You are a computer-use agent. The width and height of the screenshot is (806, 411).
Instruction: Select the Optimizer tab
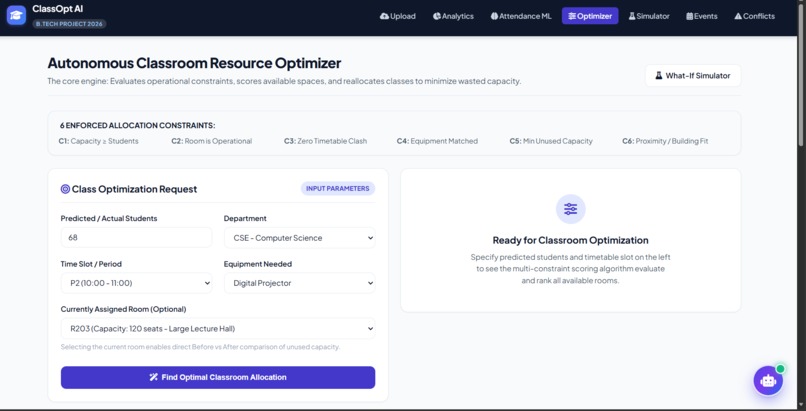590,16
